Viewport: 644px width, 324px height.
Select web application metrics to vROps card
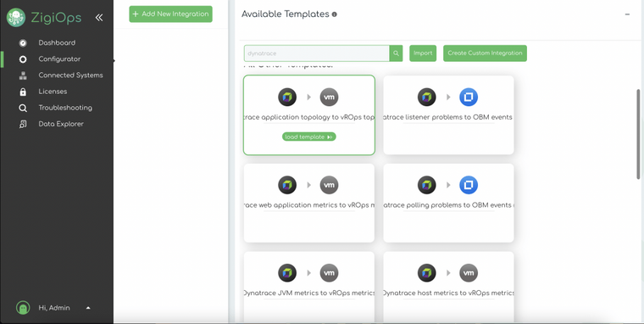[x=308, y=203]
